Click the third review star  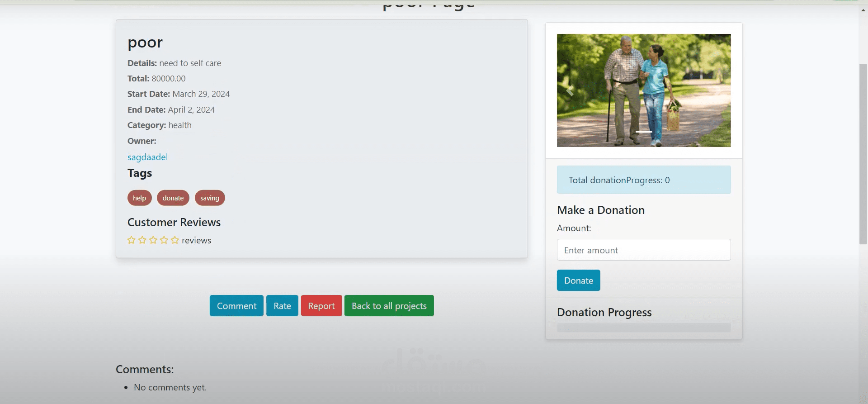[153, 240]
